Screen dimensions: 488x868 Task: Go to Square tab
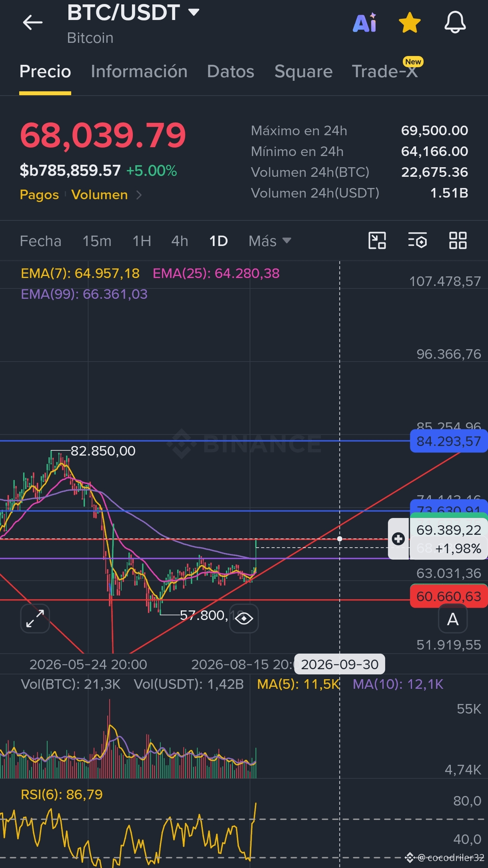click(304, 72)
